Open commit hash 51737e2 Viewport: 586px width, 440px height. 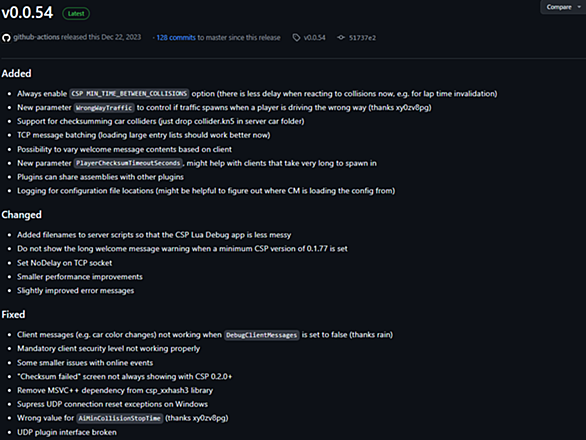tap(362, 38)
